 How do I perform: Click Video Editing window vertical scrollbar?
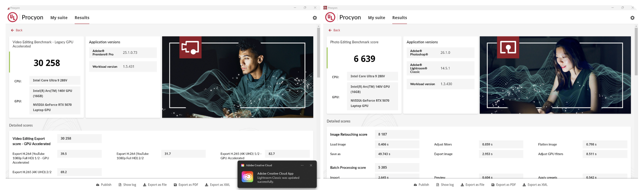click(318, 53)
